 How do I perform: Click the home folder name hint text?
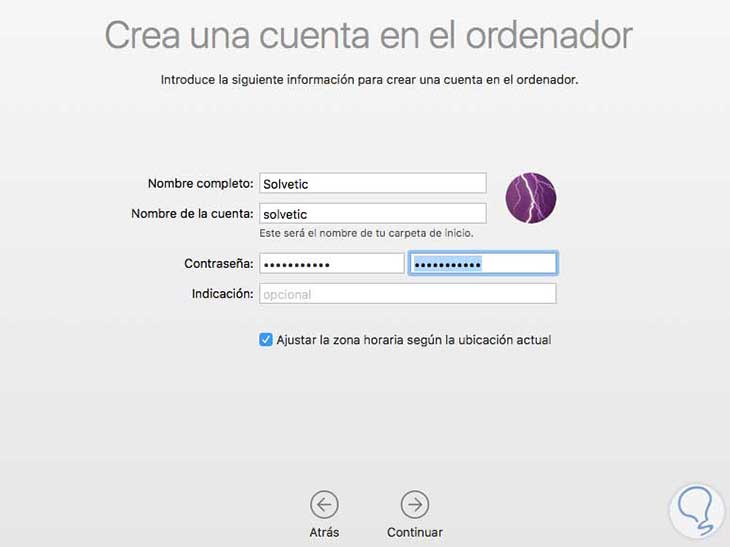(366, 233)
